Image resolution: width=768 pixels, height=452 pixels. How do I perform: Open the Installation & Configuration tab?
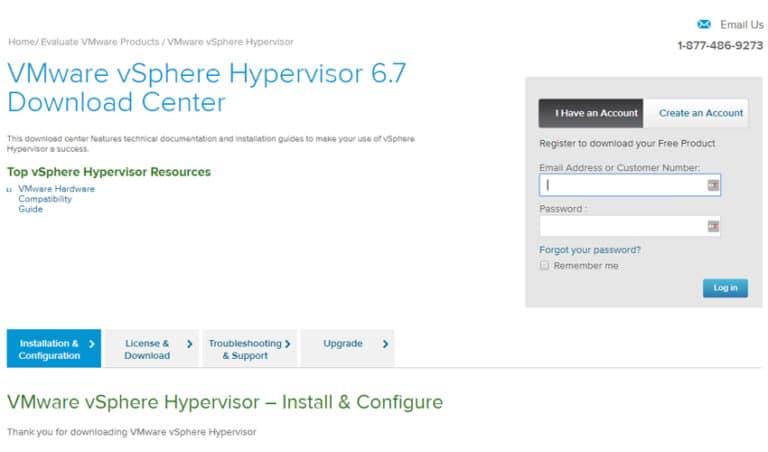coord(54,349)
